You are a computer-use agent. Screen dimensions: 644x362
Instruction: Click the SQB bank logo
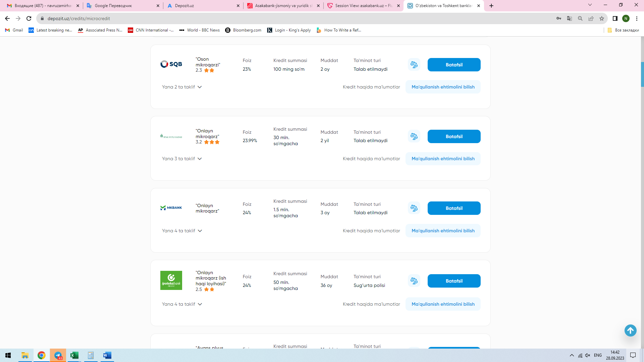coord(171,64)
